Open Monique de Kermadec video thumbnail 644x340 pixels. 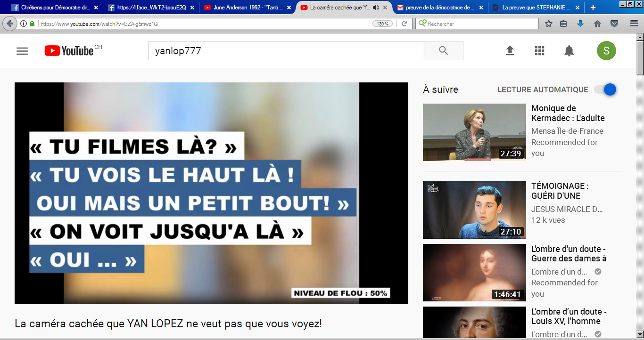coord(474,132)
